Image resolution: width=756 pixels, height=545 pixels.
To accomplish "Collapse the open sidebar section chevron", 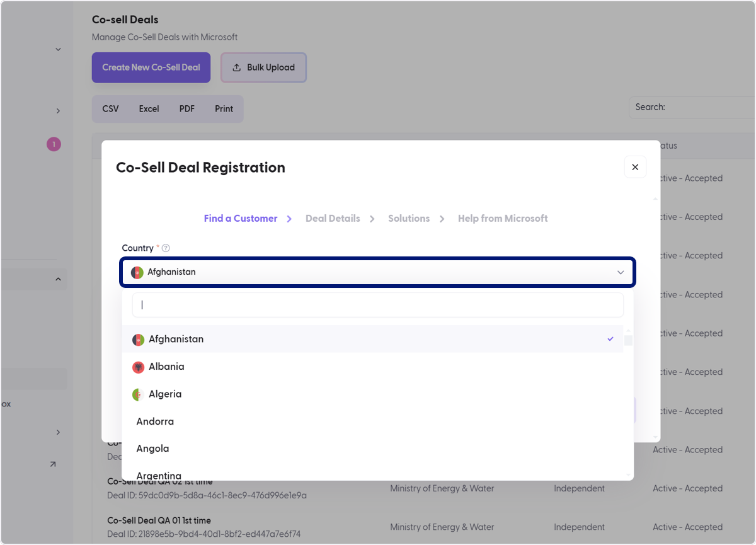I will pos(58,278).
